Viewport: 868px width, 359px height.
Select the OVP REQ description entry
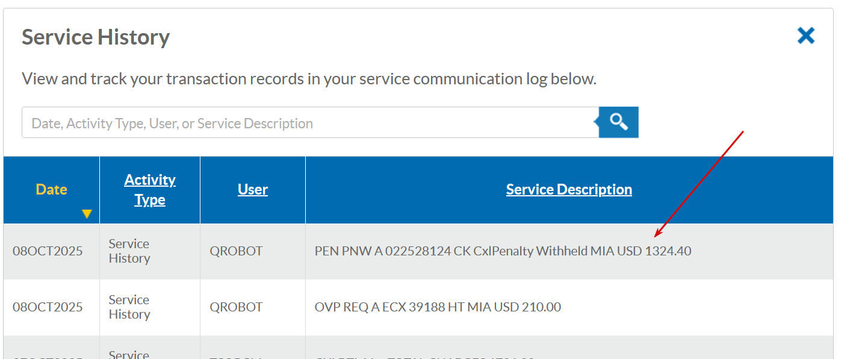coord(438,307)
